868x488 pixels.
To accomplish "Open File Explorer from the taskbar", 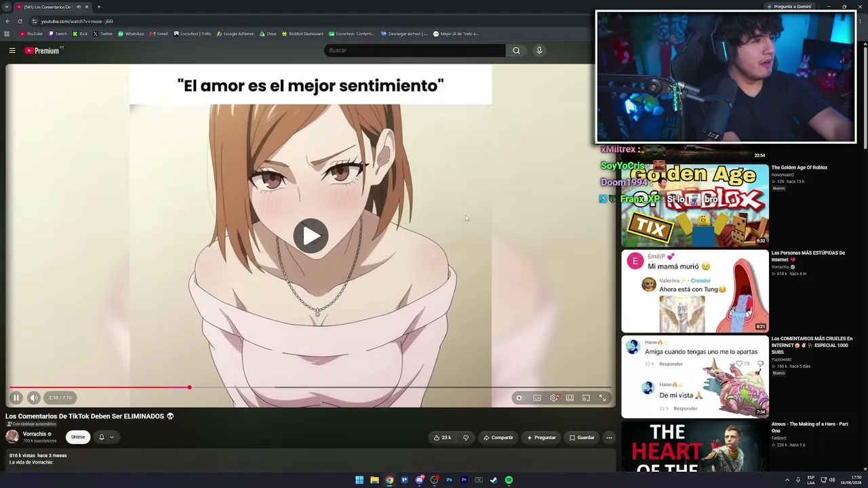I will tap(374, 480).
